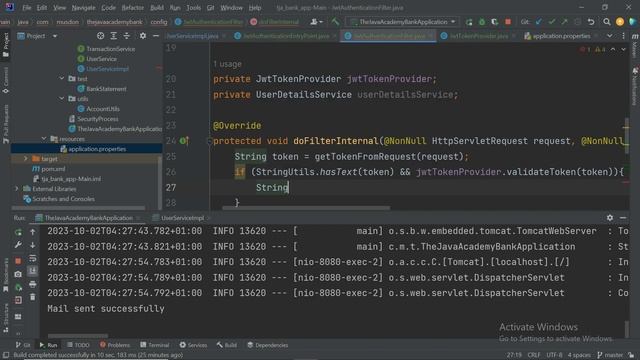Click the CRLF line separator indicator

(x=534, y=355)
